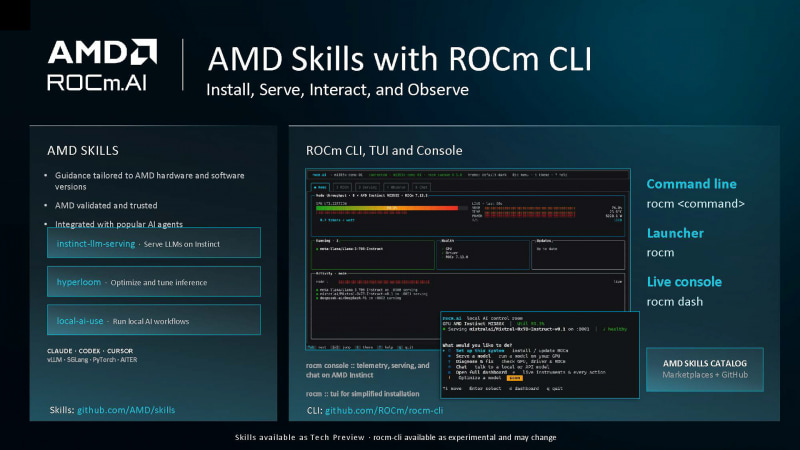
Task: Click the ROCm.AI logo text
Action: click(97, 82)
